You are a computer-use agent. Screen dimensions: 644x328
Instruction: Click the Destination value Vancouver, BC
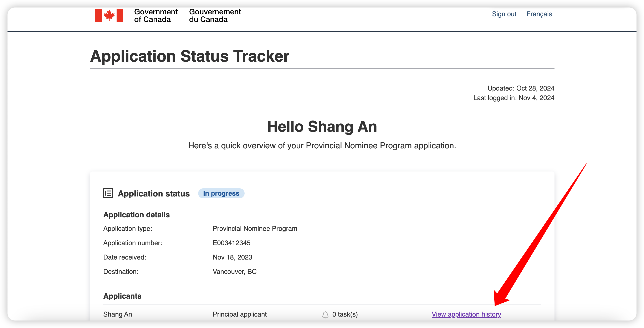point(235,272)
